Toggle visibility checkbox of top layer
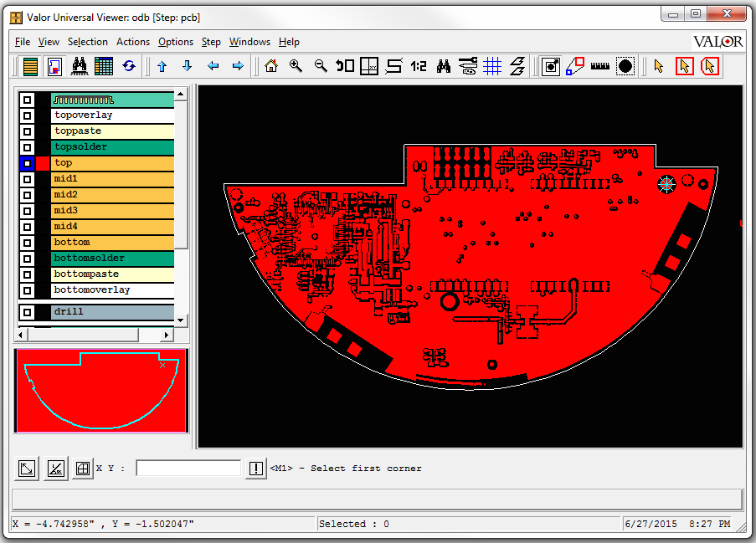Image resolution: width=756 pixels, height=543 pixels. point(27,163)
